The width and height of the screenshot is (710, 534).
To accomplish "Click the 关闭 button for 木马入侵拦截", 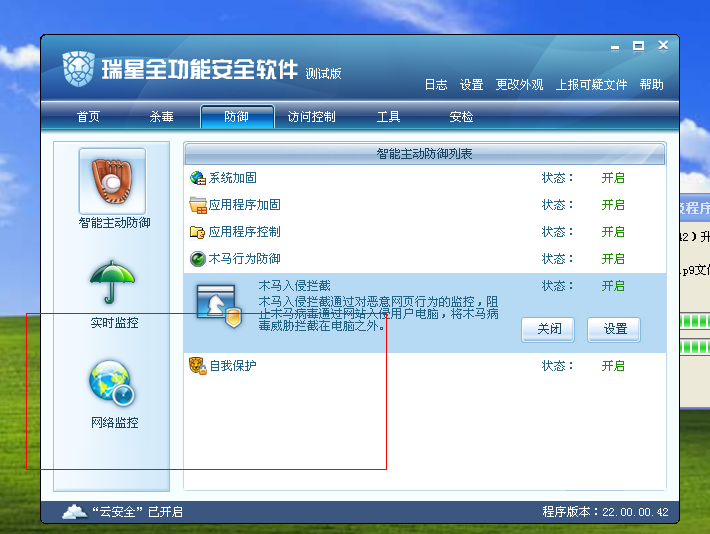I will [548, 329].
